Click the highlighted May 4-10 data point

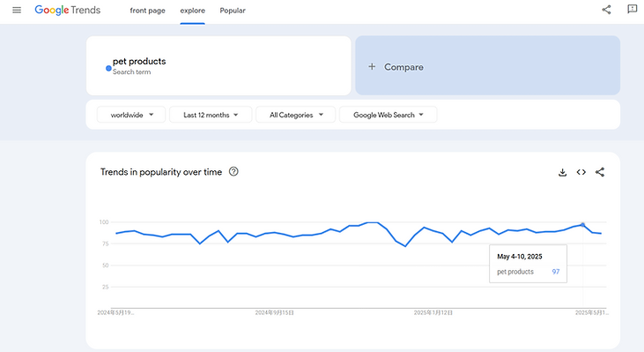(582, 225)
